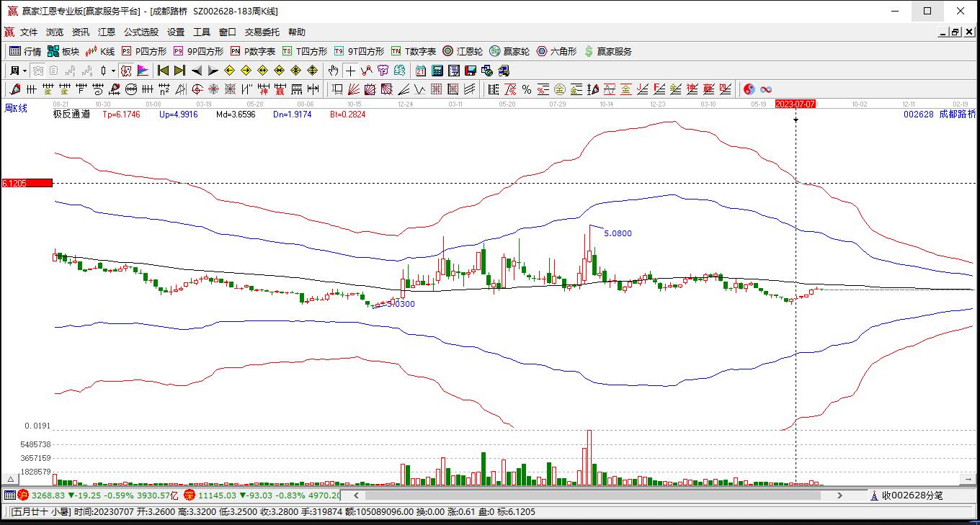980x525 pixels.
Task: Expand the candlestick chart type dropdown arrow
Action: click(114, 71)
